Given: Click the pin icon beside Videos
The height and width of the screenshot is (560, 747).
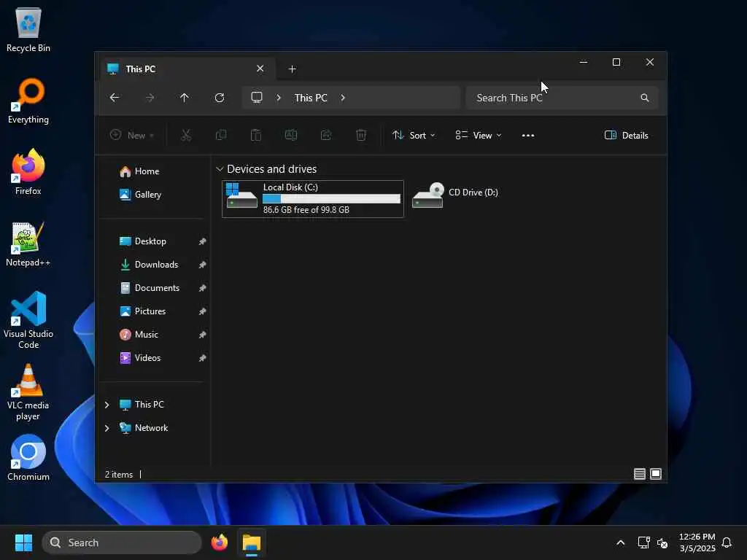Looking at the screenshot, I should point(203,358).
